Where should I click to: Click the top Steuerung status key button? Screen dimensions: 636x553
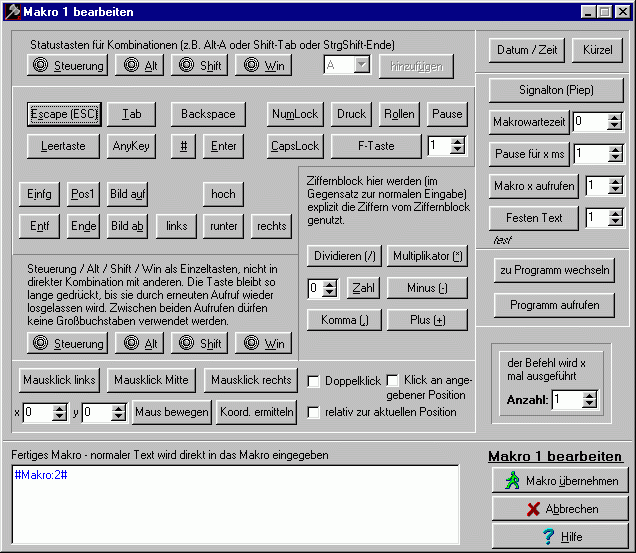click(68, 66)
